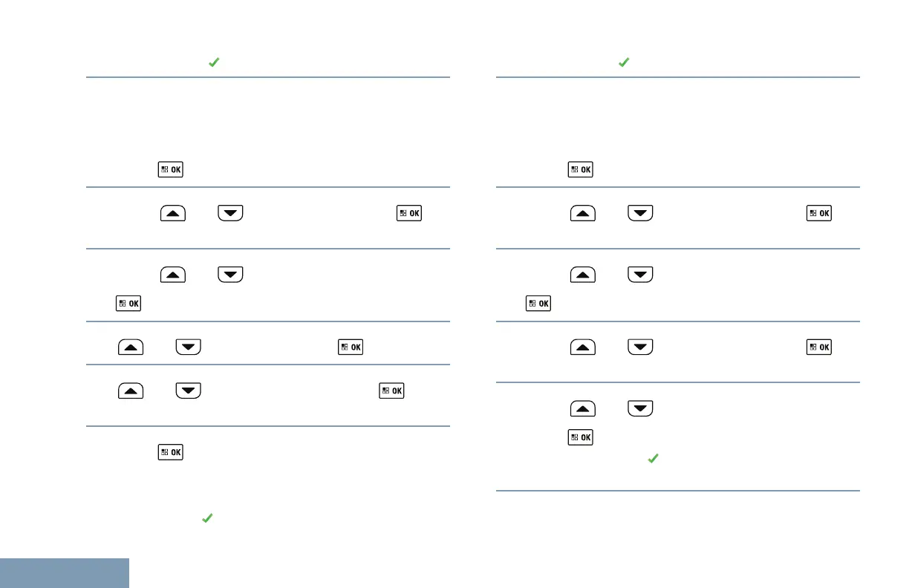Click the blue-gray page tab at bottom-left corner
The height and width of the screenshot is (588, 909).
tap(65, 573)
